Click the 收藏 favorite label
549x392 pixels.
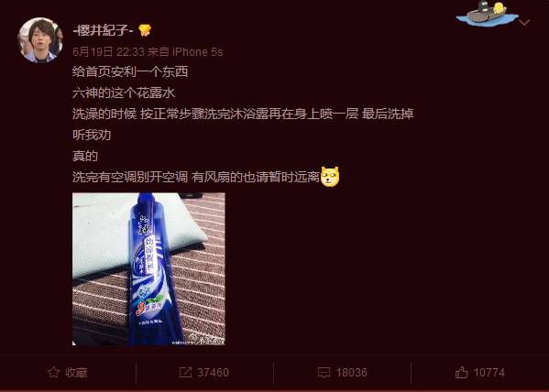[76, 373]
